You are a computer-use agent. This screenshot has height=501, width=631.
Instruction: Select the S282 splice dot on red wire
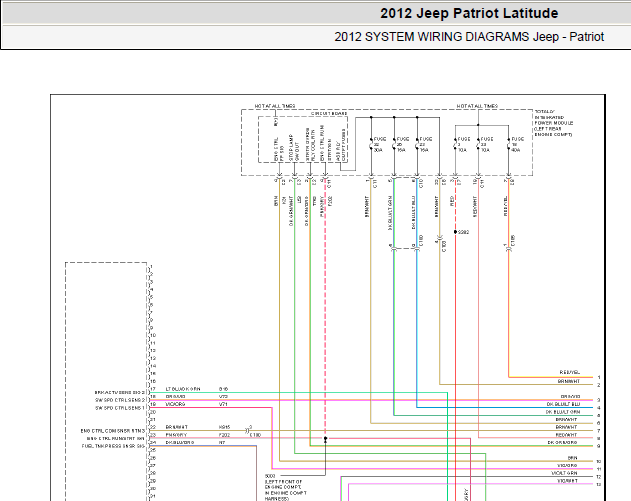pyautogui.click(x=455, y=232)
